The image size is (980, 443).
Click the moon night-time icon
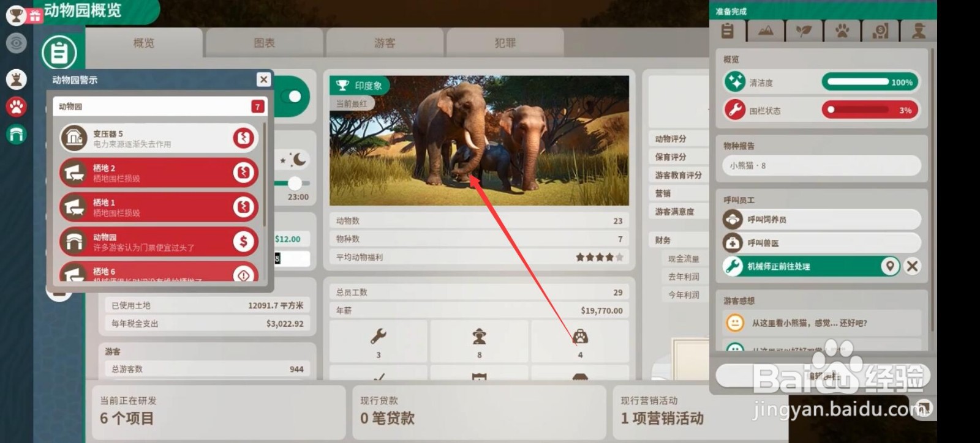coord(299,160)
